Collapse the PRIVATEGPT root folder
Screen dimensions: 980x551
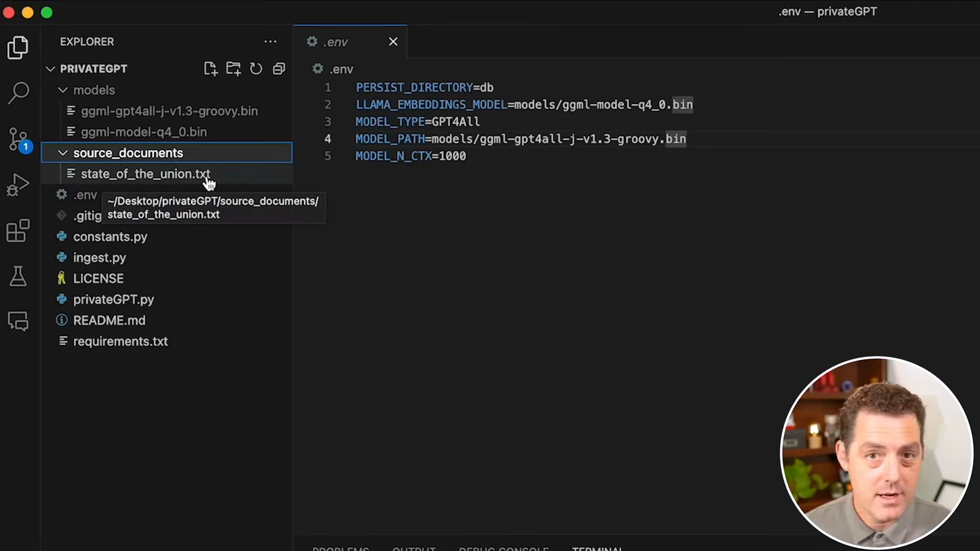[x=51, y=69]
